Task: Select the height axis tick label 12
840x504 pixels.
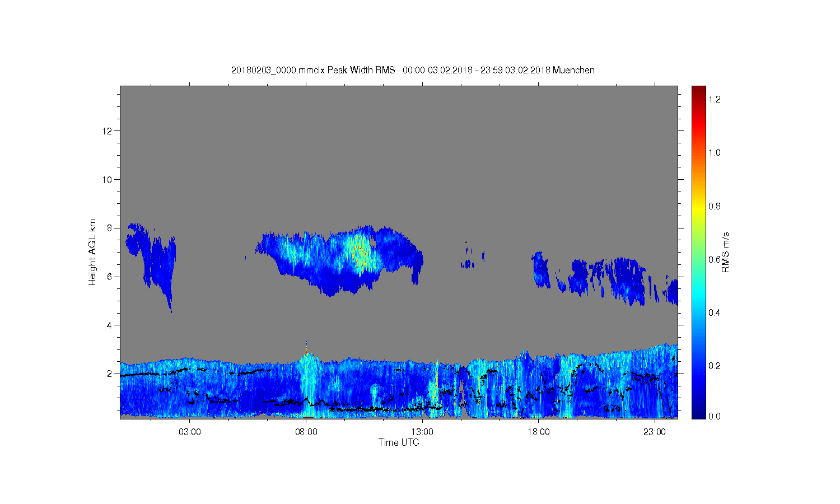Action: [x=108, y=131]
